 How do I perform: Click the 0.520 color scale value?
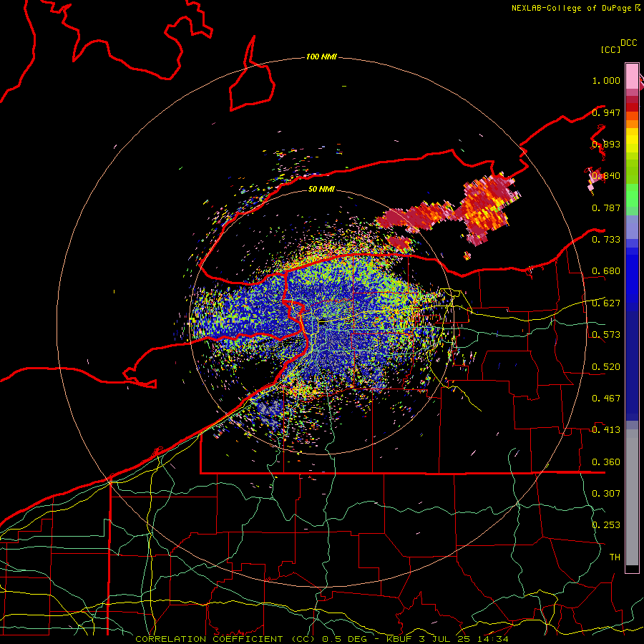[606, 366]
